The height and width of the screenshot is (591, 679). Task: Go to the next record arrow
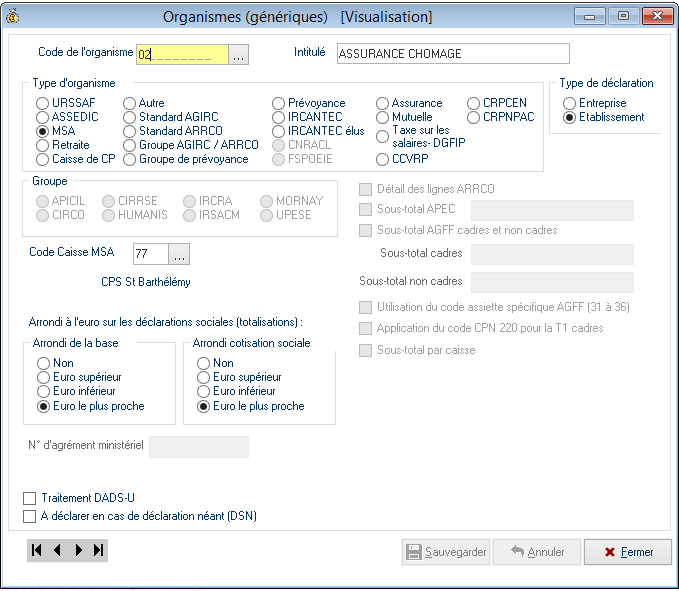pos(78,550)
